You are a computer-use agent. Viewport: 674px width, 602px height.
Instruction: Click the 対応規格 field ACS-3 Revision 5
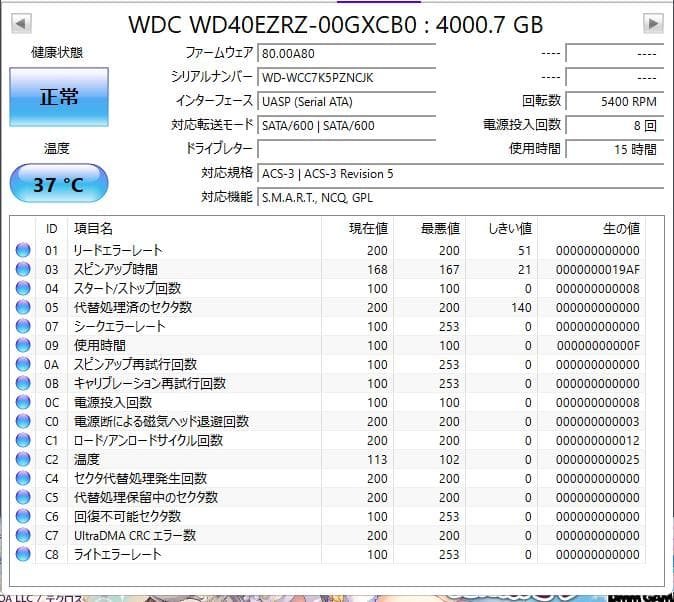click(x=460, y=173)
